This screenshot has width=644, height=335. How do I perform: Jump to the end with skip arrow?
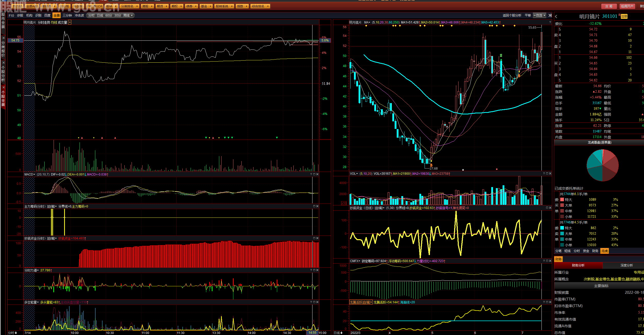click(x=550, y=15)
